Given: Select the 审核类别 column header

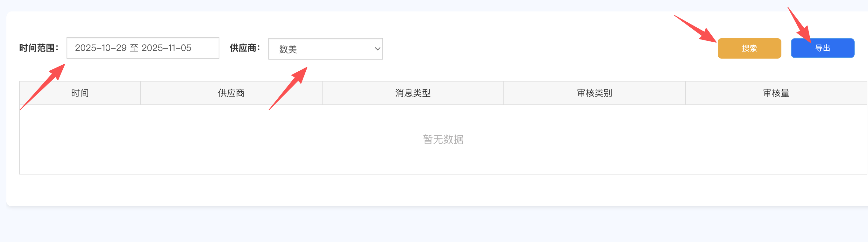Looking at the screenshot, I should 594,93.
